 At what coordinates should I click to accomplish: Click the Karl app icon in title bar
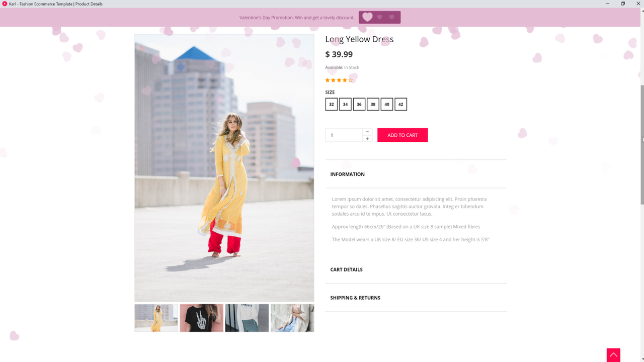coord(5,4)
